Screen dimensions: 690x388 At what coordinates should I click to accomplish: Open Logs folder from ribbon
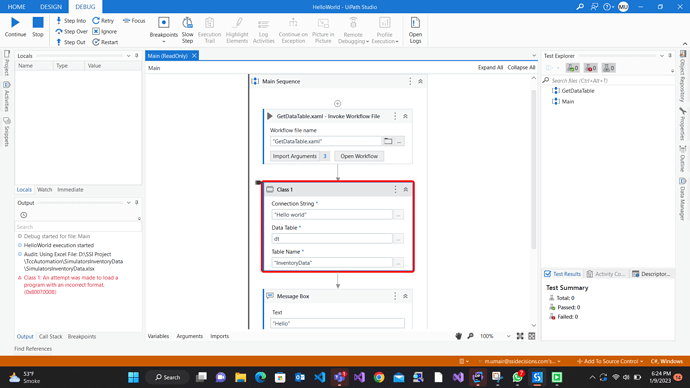415,30
